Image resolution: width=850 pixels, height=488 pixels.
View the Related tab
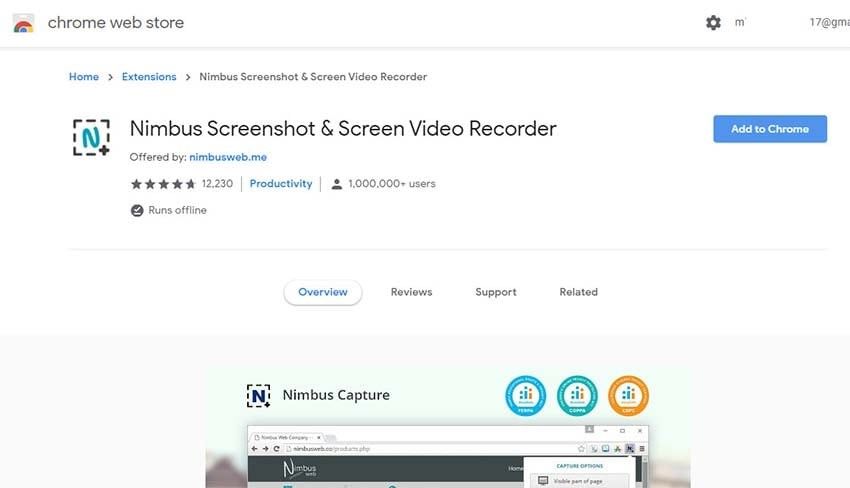578,292
